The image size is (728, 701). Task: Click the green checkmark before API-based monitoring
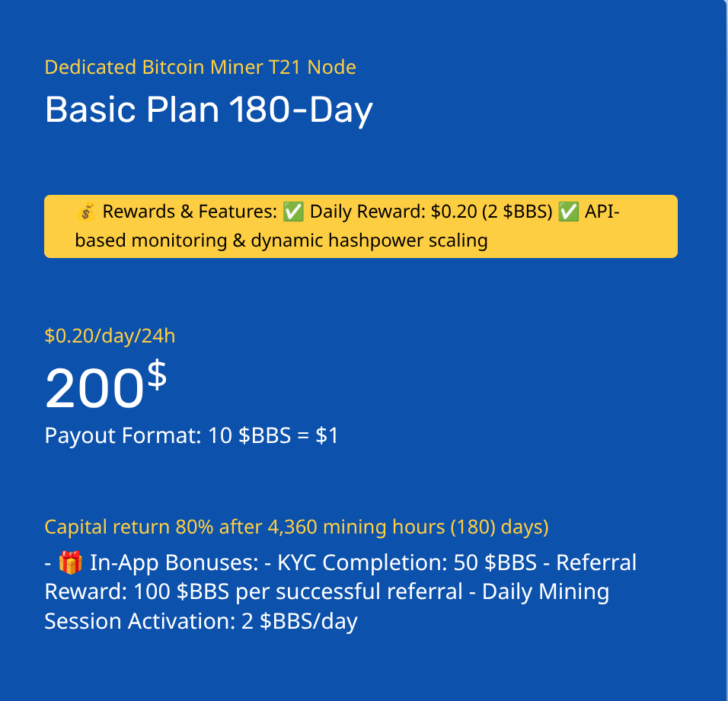pos(568,212)
